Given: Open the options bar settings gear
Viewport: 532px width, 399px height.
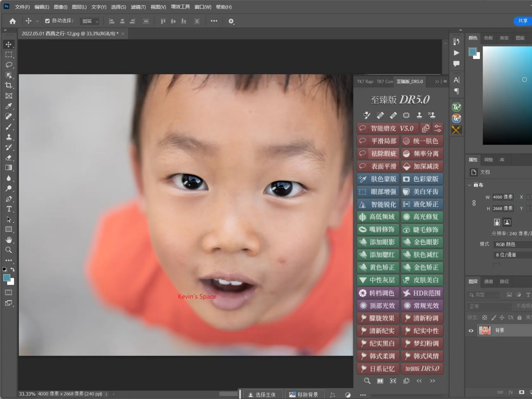Looking at the screenshot, I should pos(231,21).
